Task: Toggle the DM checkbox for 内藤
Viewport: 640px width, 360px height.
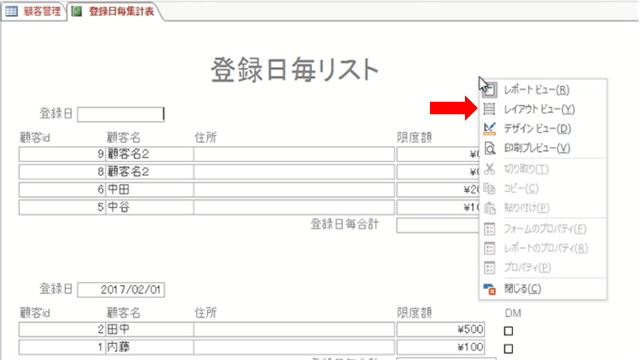Action: click(x=508, y=349)
